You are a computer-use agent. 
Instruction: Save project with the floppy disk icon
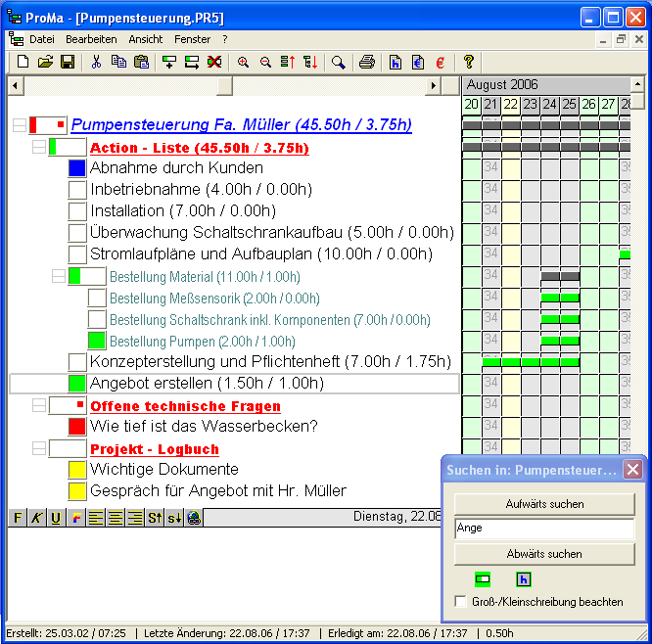[x=68, y=62]
